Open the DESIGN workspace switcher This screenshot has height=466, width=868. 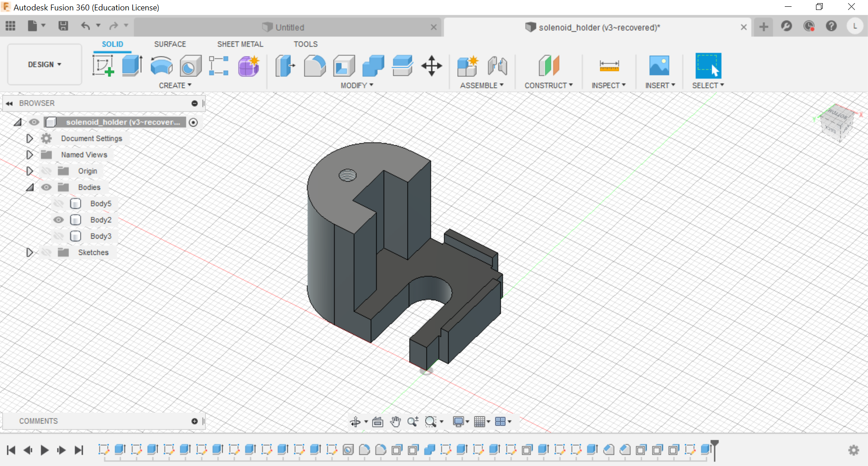[44, 64]
